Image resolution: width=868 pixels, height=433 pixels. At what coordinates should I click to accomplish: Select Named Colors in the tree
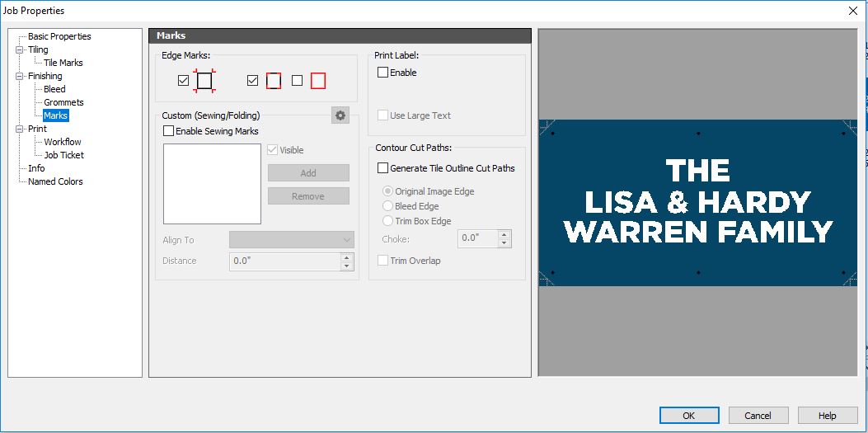point(55,181)
